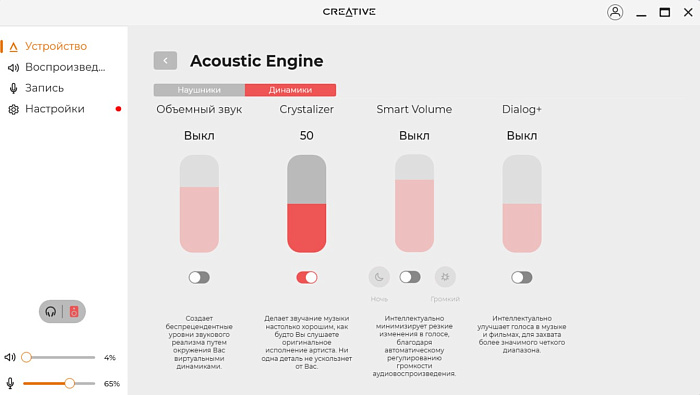The image size is (700, 395).
Task: Click the Loud mode sun icon
Action: point(445,277)
